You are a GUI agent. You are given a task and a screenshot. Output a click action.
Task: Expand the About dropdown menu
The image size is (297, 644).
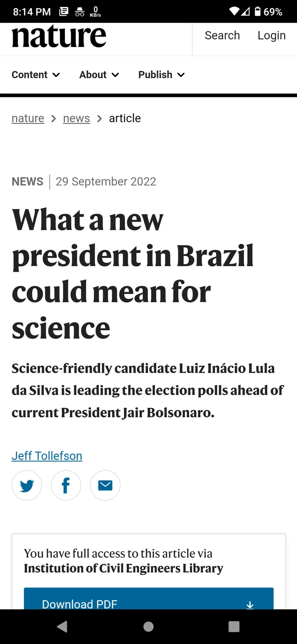coord(99,75)
